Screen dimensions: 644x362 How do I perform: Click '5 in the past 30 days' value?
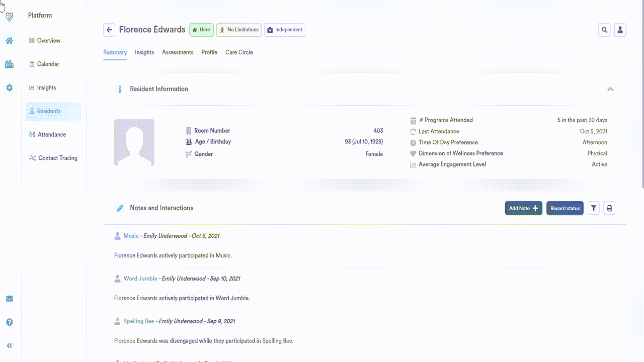point(582,120)
